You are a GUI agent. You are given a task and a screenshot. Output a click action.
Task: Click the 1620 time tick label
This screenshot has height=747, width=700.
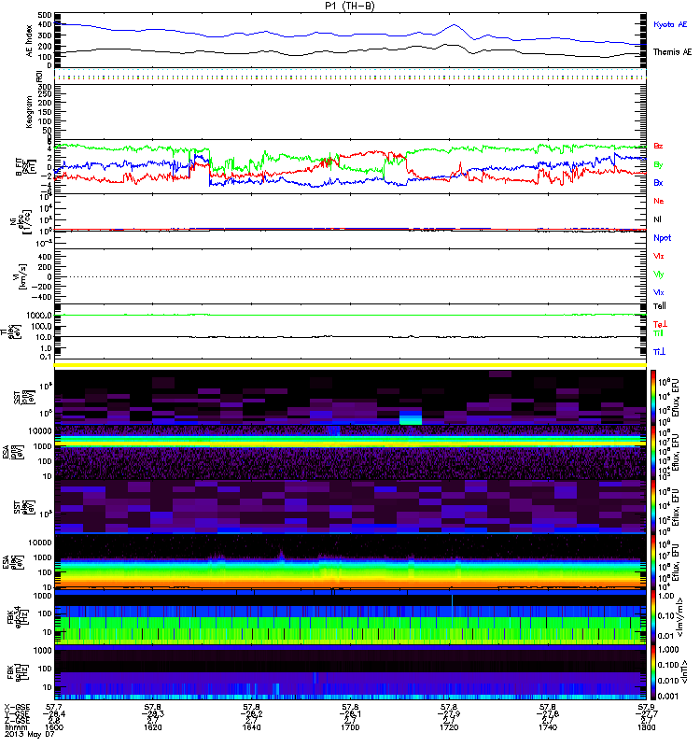click(152, 727)
